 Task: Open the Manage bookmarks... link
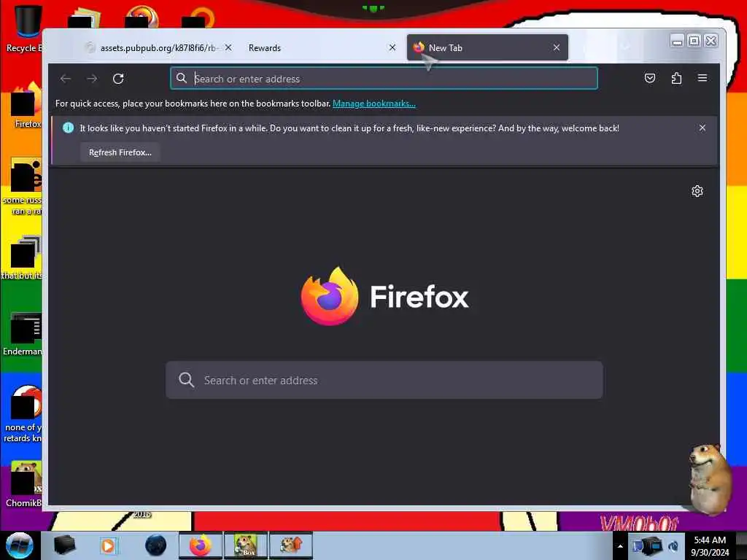(x=374, y=104)
